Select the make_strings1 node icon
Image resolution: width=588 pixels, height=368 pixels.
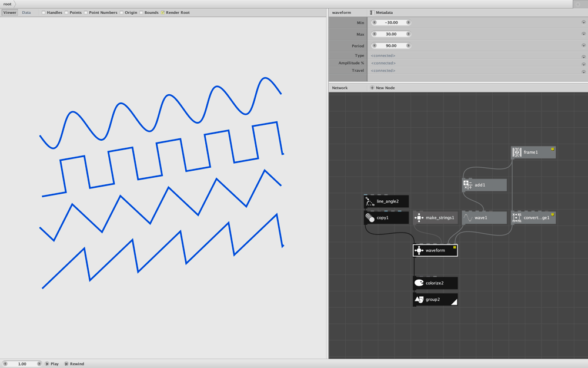click(x=419, y=218)
